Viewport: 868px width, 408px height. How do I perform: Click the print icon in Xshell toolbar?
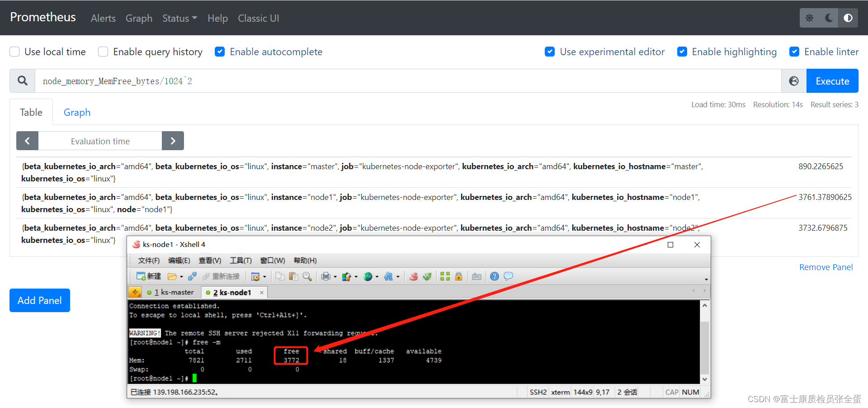(x=325, y=276)
